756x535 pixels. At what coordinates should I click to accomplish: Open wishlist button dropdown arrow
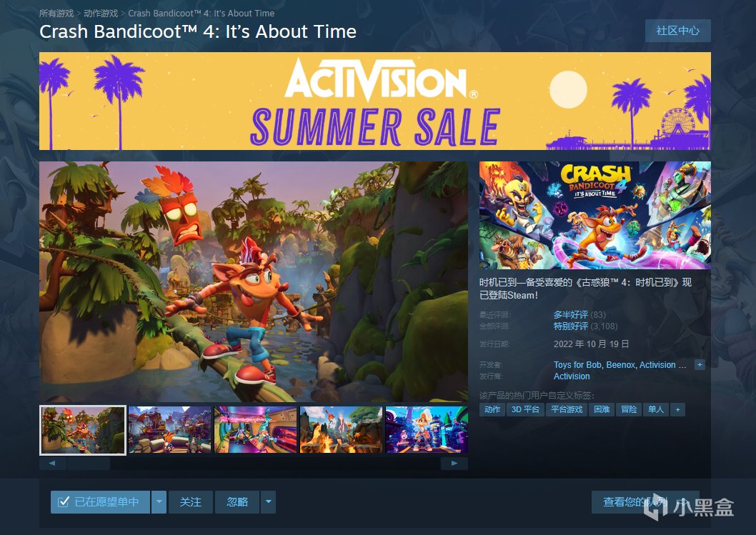point(159,502)
